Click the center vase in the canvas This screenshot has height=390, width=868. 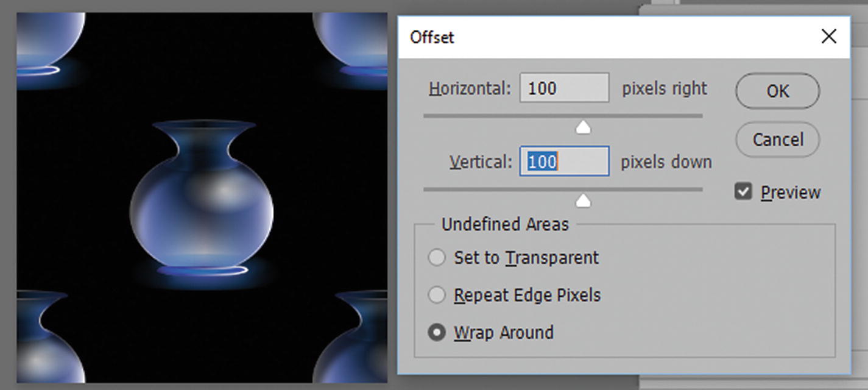[x=201, y=201]
